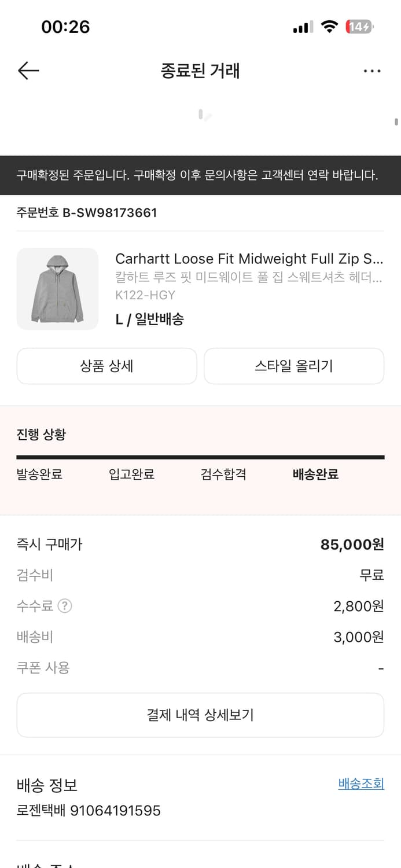Viewport: 401px width, 868px height.
Task: Select the 배송완료 delivery status step
Action: pyautogui.click(x=315, y=474)
